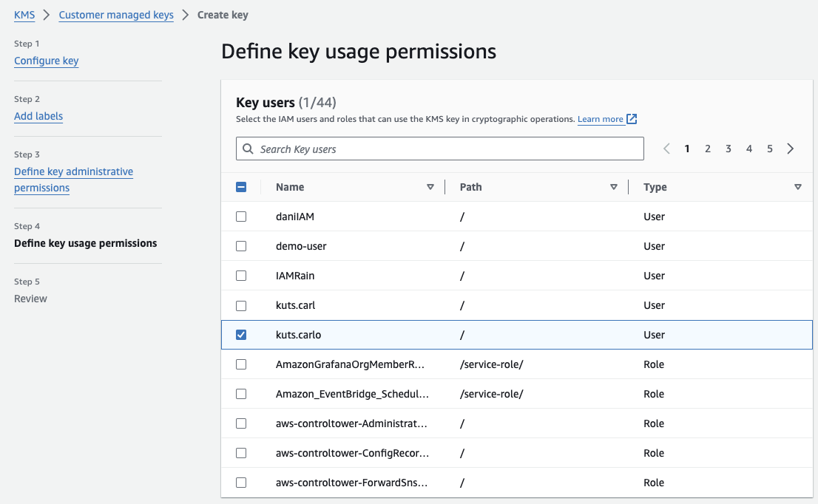Toggle the select-all header checkbox

pos(241,187)
